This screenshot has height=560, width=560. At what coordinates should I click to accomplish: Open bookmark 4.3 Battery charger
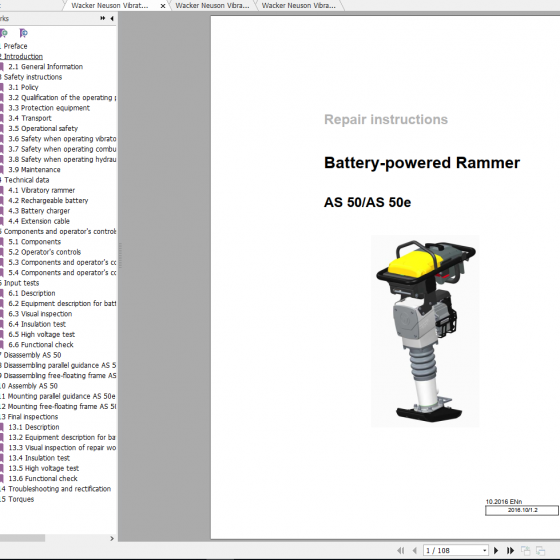(x=39, y=211)
